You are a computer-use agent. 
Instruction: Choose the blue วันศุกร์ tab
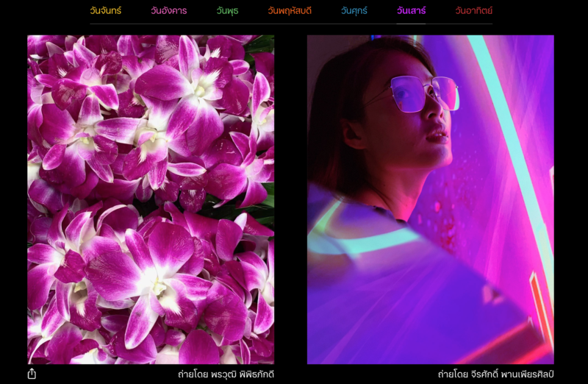354,11
